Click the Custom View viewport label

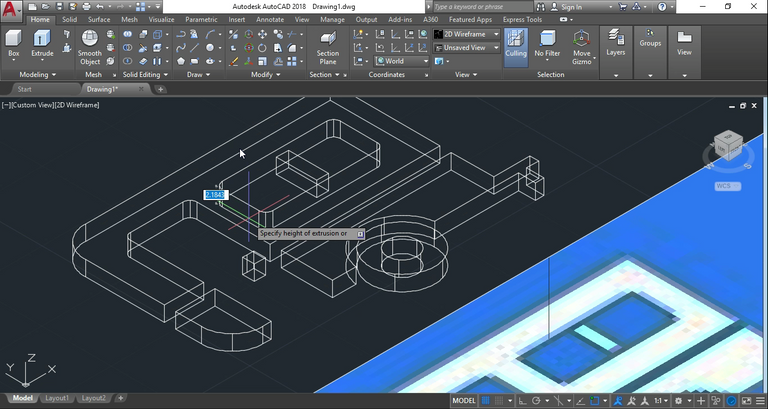33,105
